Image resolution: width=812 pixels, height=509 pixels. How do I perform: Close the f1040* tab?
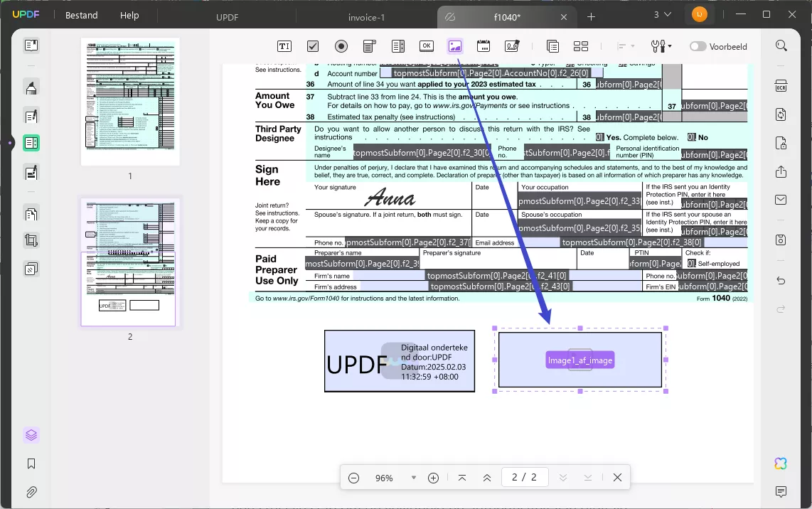coord(564,17)
